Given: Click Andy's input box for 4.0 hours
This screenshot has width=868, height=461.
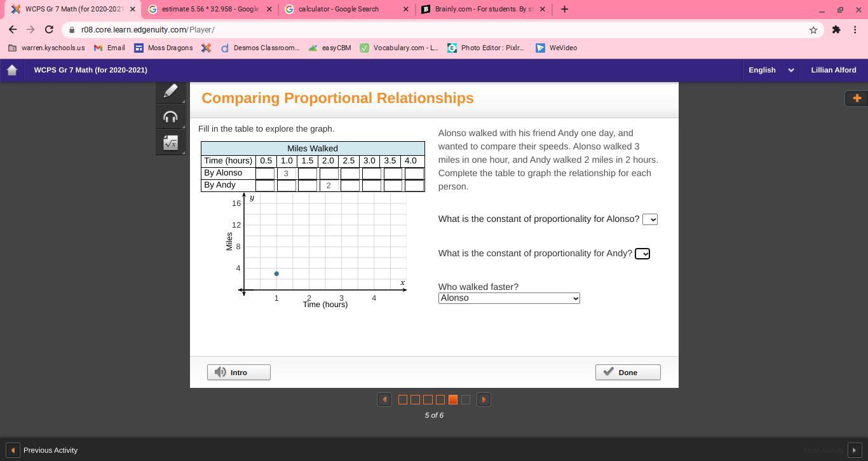Looking at the screenshot, I should coord(414,186).
